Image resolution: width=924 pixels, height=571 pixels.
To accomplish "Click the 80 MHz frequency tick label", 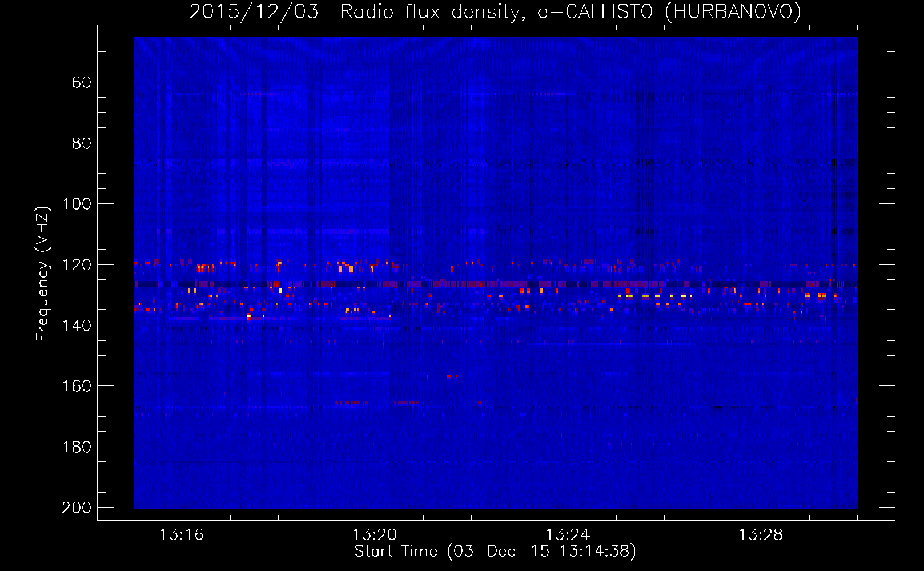I will pyautogui.click(x=82, y=143).
